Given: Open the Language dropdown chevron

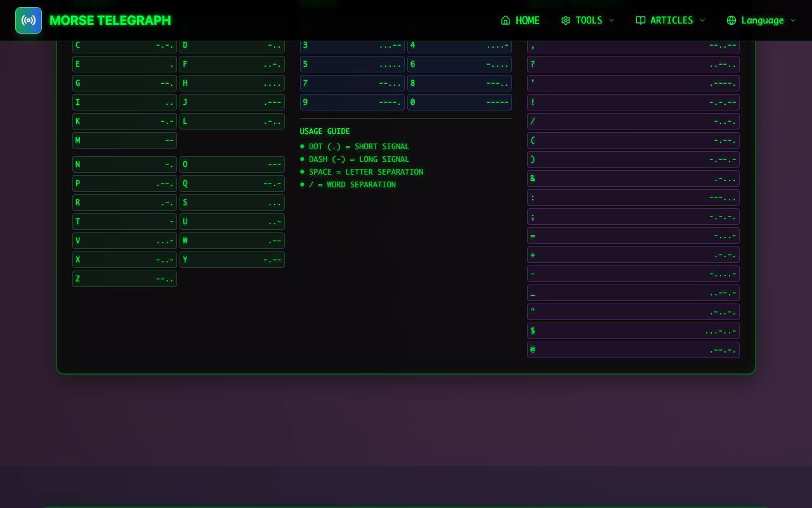Looking at the screenshot, I should (x=793, y=20).
